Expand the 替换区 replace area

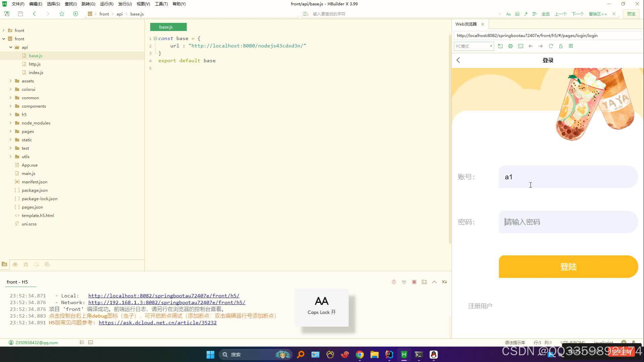[x=598, y=14]
